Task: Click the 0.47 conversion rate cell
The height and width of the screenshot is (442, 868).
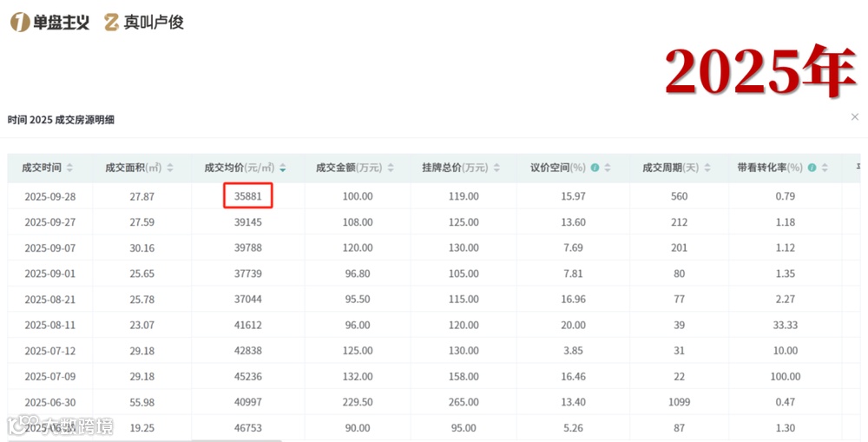Action: pyautogui.click(x=786, y=403)
